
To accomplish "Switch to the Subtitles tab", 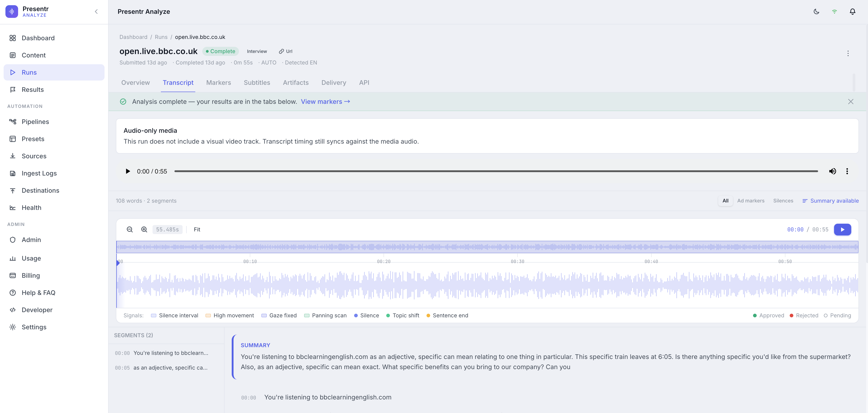I will pos(257,83).
